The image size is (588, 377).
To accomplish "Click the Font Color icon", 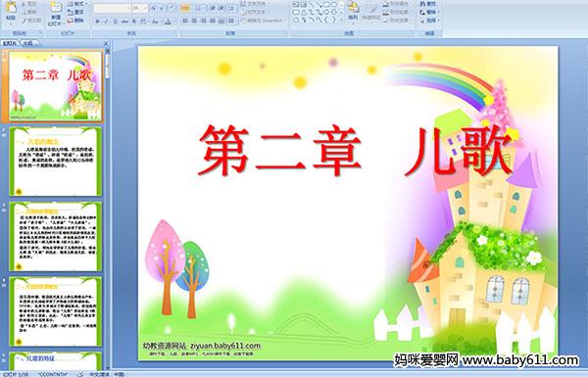I will pos(168,22).
